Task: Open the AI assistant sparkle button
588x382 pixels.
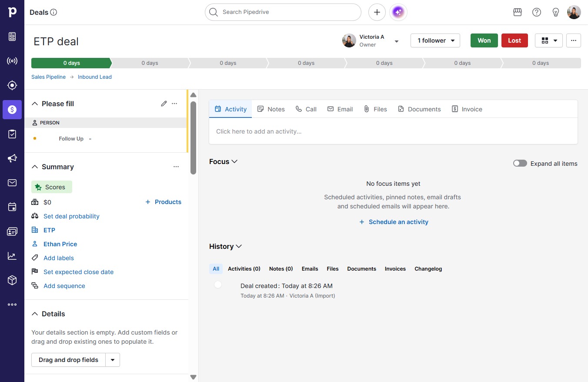Action: click(x=398, y=12)
